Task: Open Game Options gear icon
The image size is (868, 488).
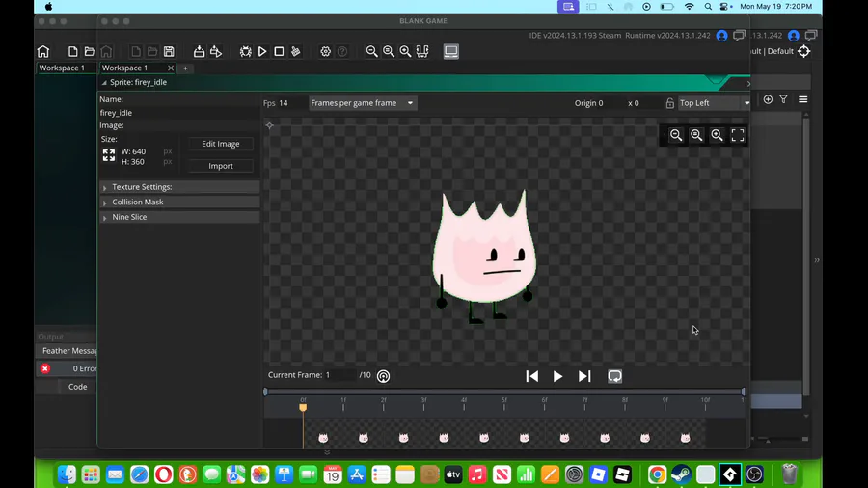Action: 326,51
